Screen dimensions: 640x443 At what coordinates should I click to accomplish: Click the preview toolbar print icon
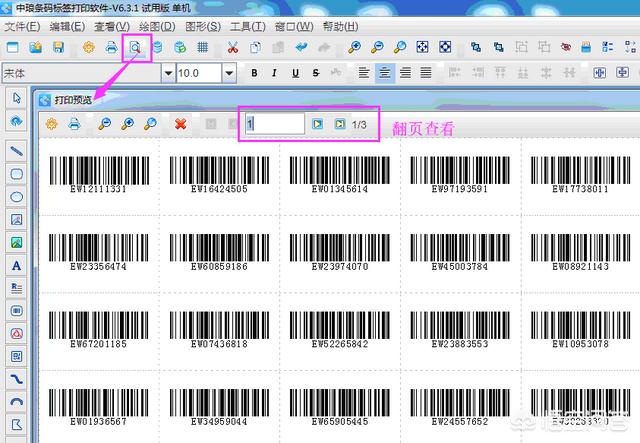[74, 124]
